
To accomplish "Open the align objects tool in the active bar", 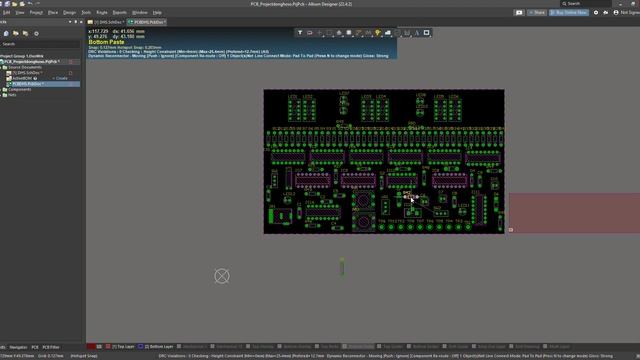I will 339,33.
